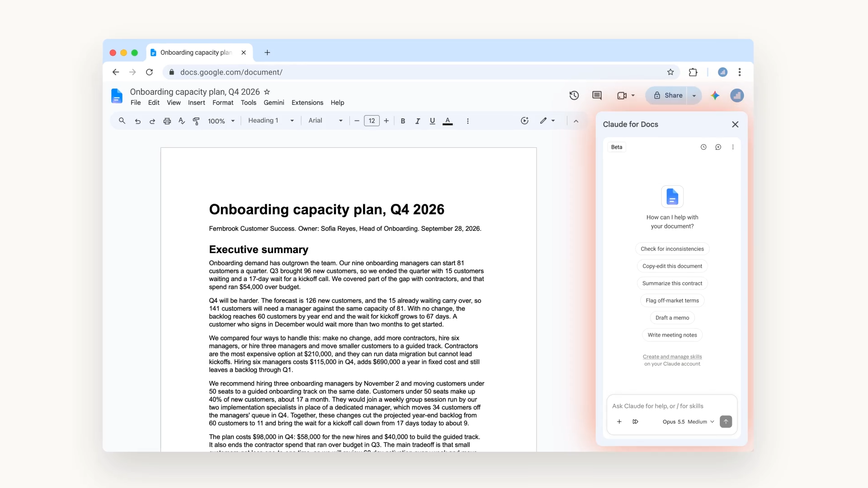Toggle underline formatting
Viewport: 868px width, 488px height.
pyautogui.click(x=432, y=121)
